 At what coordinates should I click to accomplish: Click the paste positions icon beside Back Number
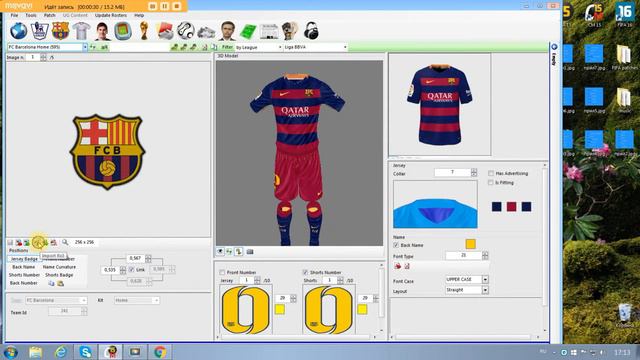[60, 283]
